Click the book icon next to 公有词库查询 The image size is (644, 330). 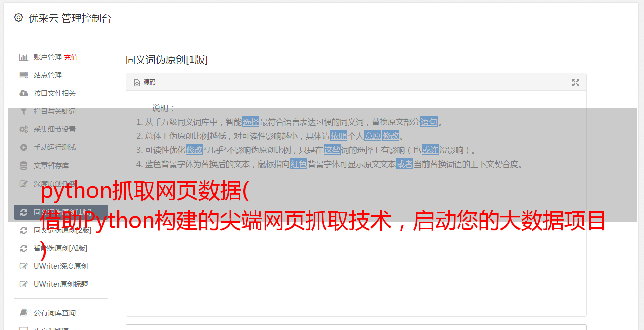pyautogui.click(x=23, y=313)
